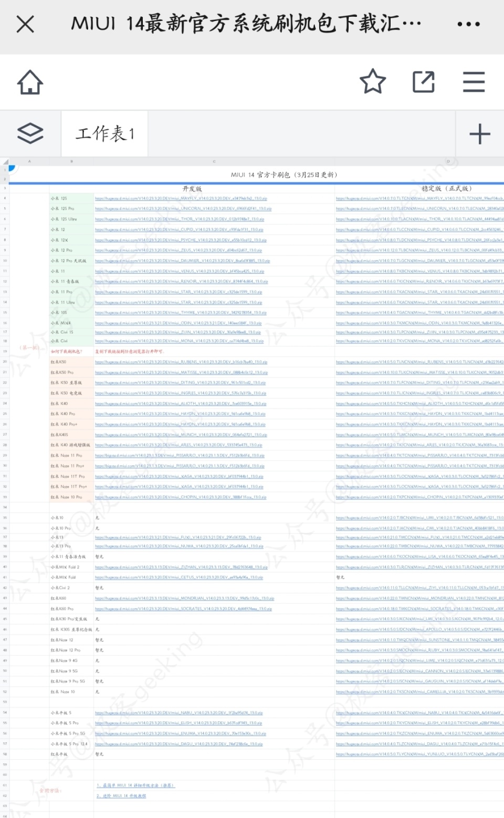
Task: Select column C header
Action: point(214,161)
